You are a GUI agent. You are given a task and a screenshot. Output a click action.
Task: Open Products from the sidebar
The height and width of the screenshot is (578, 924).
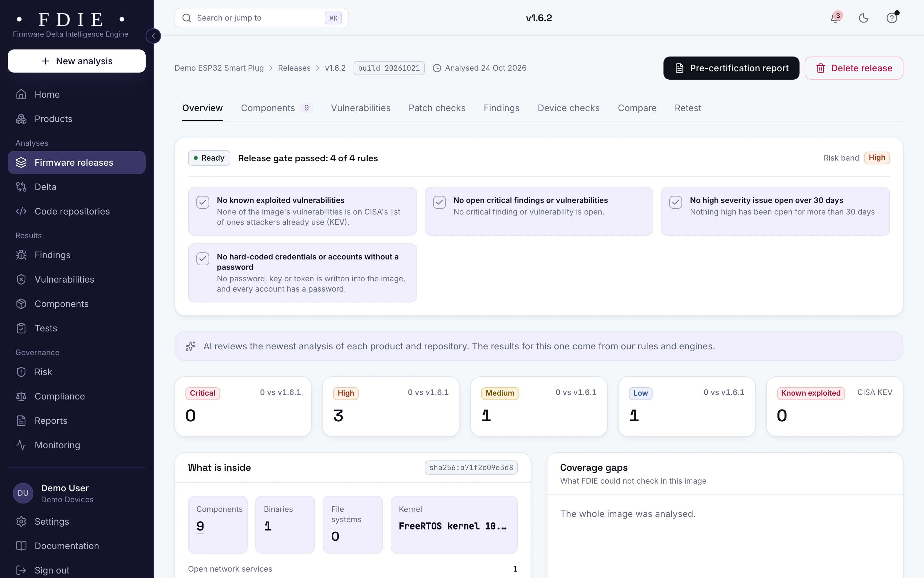(76, 119)
